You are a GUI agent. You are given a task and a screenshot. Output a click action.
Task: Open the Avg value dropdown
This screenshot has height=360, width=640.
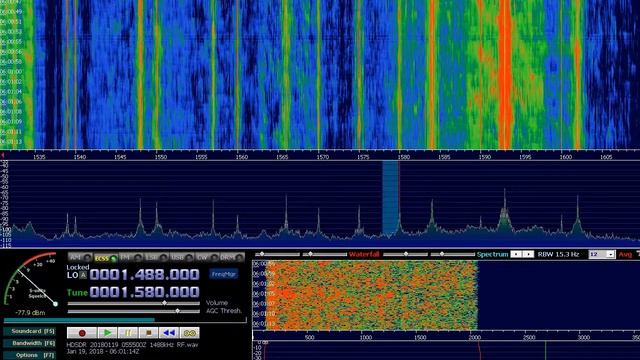(602, 254)
